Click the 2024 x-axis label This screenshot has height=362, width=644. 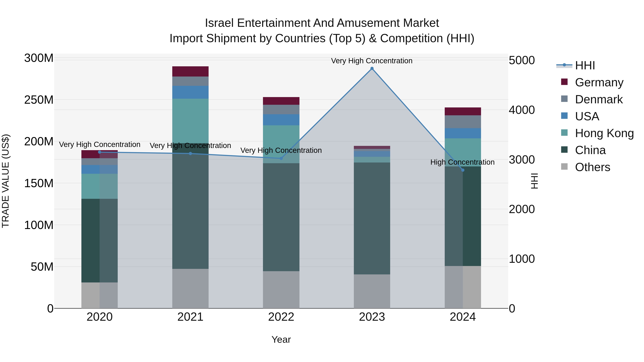pos(463,317)
